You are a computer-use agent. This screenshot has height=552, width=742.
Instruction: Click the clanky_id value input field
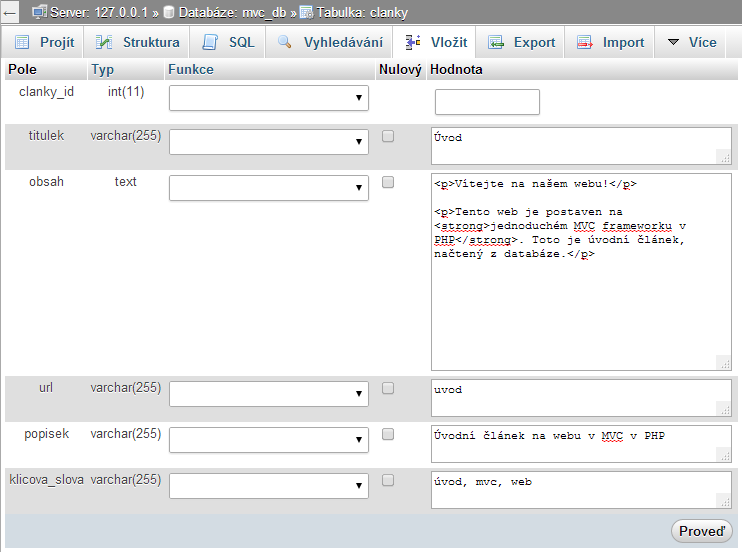point(487,102)
